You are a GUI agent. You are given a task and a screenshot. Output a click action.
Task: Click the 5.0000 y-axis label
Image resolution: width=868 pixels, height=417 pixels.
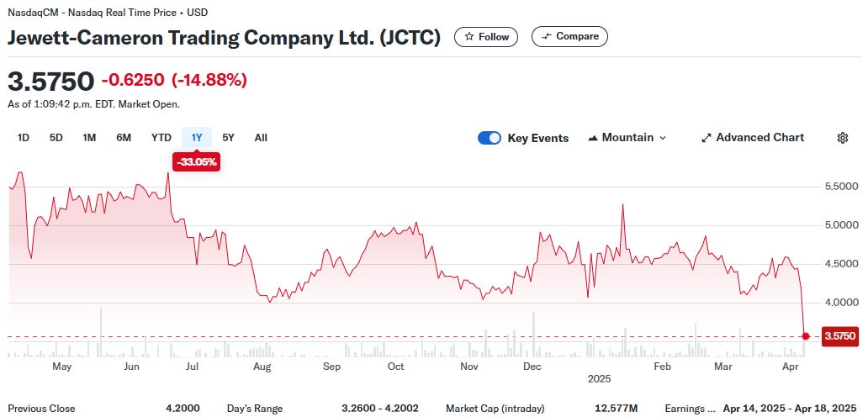click(x=841, y=225)
